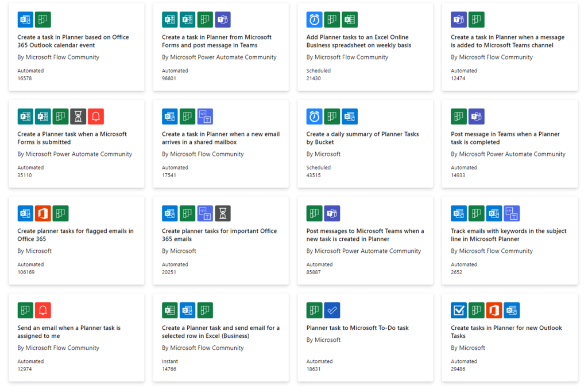This screenshot has height=386, width=588.
Task: Click the orange Office 365 icon on the flagged emails card
Action: click(42, 213)
